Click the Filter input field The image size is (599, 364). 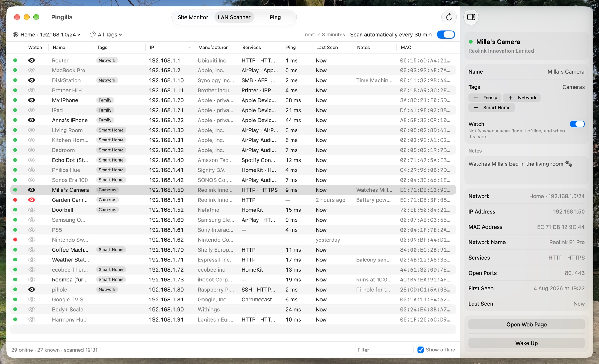384,350
